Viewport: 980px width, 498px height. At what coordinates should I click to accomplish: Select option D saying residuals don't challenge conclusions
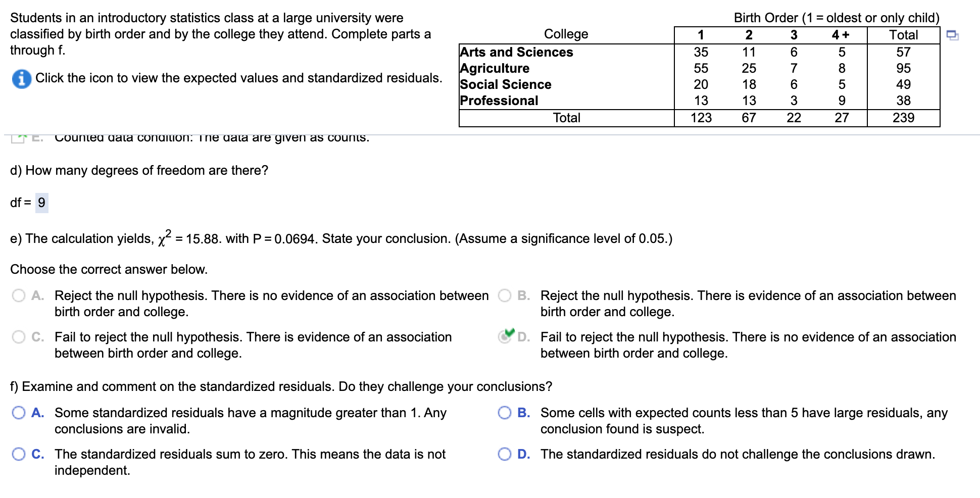(x=505, y=455)
